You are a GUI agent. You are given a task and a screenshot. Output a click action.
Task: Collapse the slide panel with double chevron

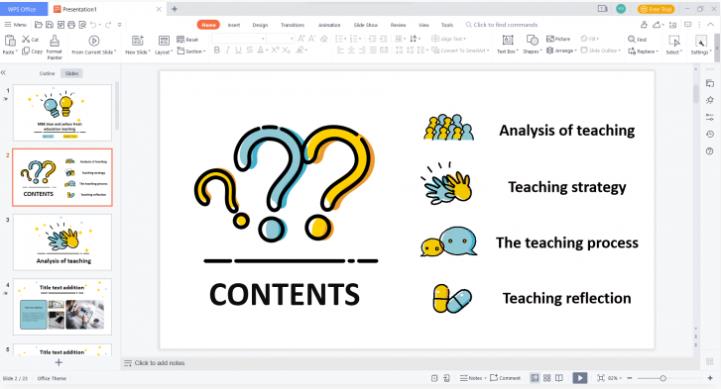pos(4,73)
